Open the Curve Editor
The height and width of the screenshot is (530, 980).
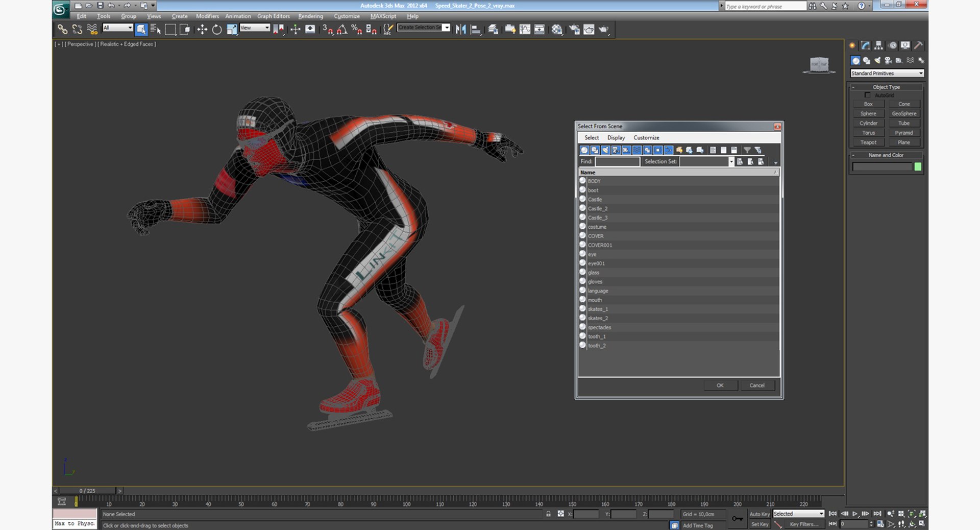(525, 30)
